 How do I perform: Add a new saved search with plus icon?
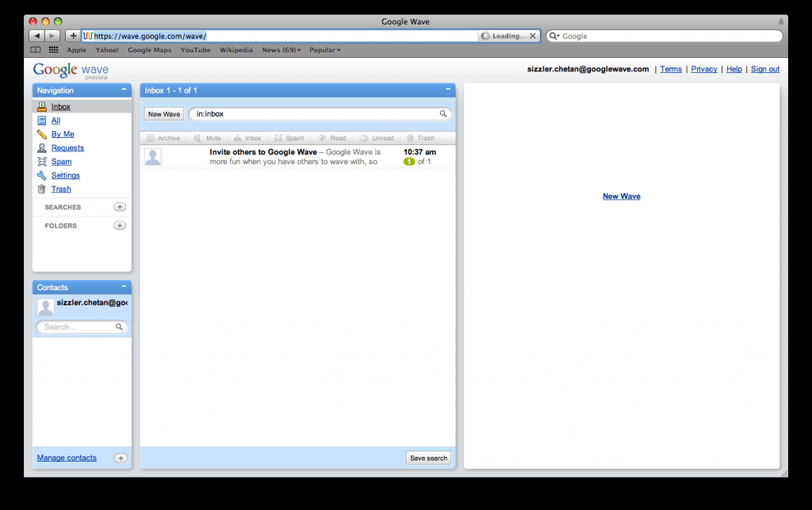click(120, 207)
